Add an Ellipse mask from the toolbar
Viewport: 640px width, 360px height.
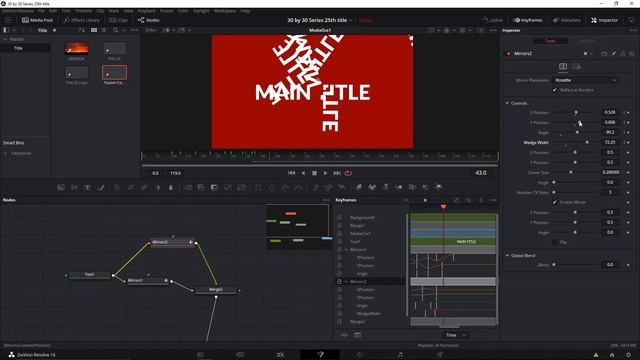click(272, 187)
